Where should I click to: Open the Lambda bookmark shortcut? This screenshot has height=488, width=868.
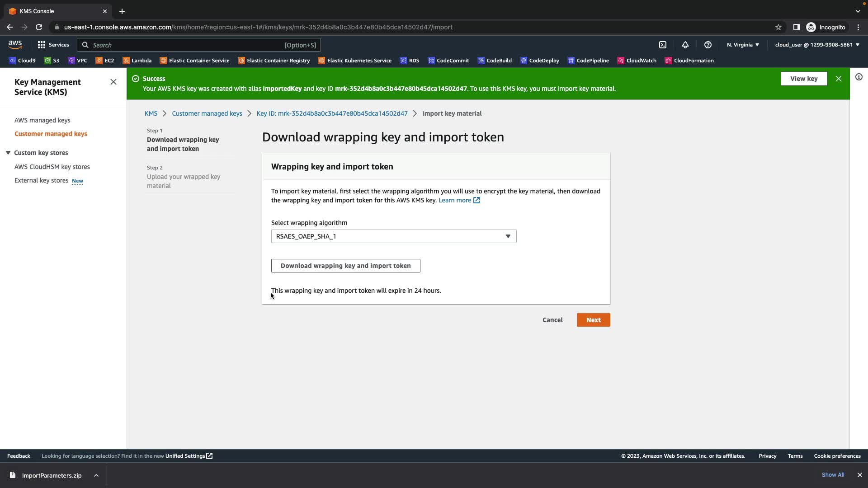[x=137, y=61]
